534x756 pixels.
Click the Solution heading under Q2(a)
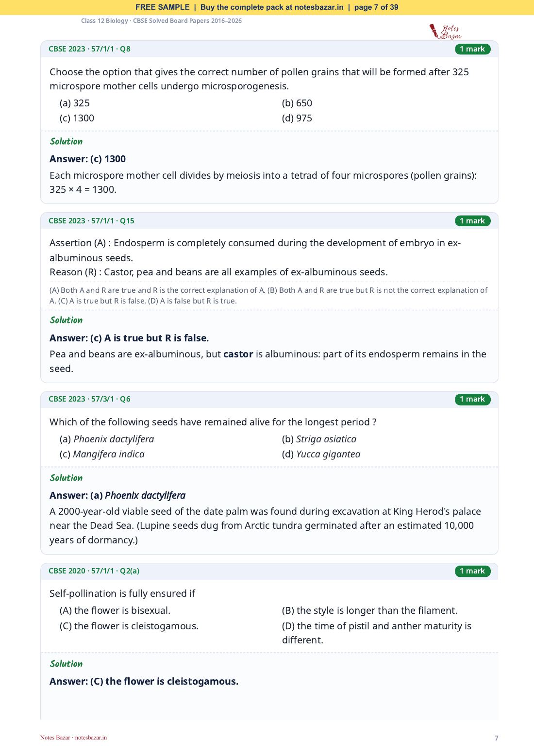(66, 664)
